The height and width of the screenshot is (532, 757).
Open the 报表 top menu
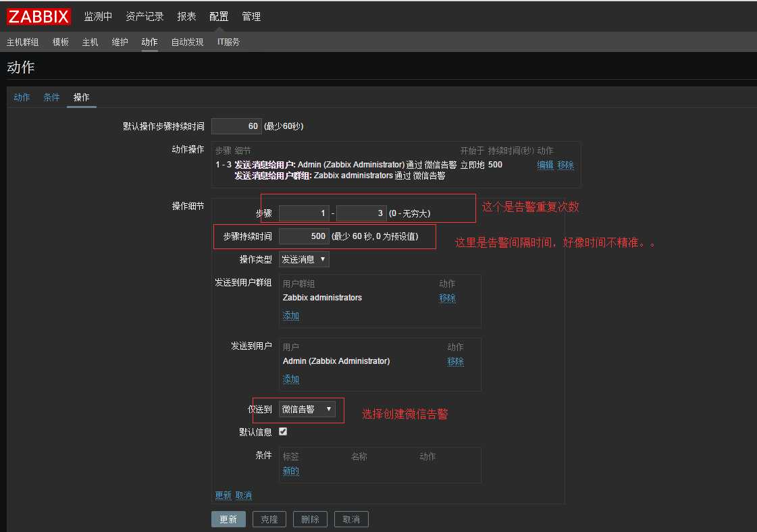click(186, 16)
